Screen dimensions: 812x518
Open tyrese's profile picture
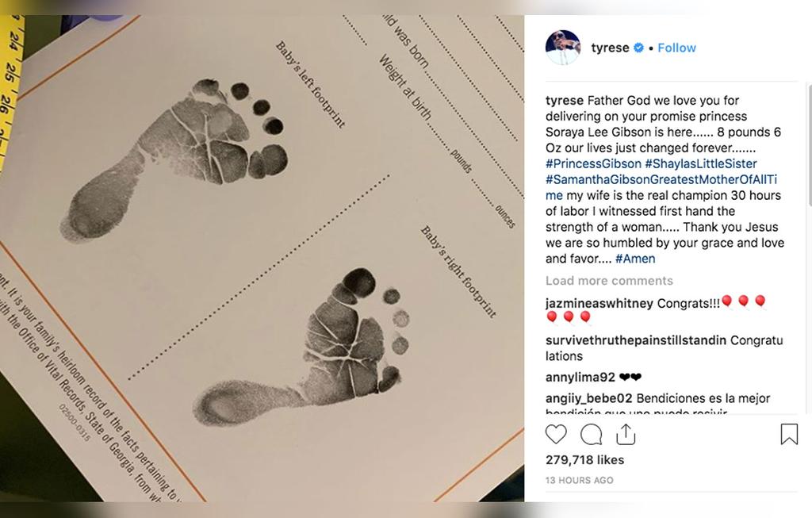coord(563,48)
